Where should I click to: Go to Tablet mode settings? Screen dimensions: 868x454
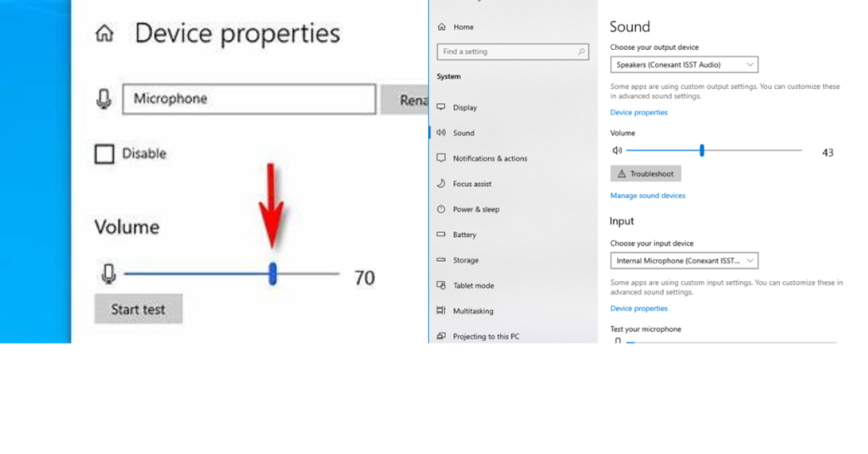pyautogui.click(x=473, y=285)
